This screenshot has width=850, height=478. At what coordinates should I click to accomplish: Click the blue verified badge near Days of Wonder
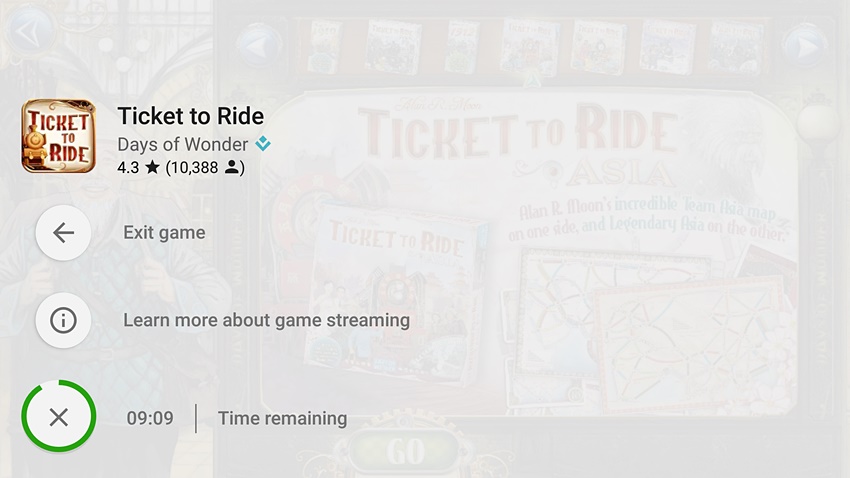pyautogui.click(x=263, y=144)
